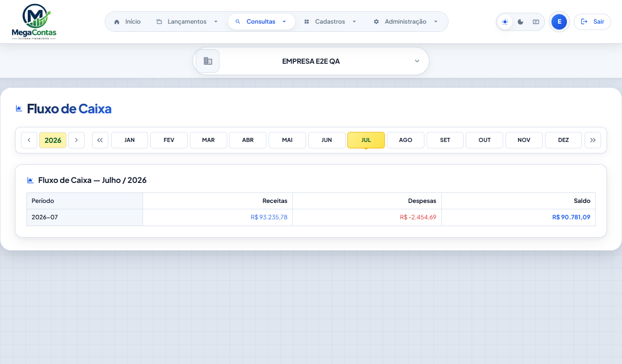Select the DEZ month button
The image size is (622, 364).
pyautogui.click(x=563, y=140)
